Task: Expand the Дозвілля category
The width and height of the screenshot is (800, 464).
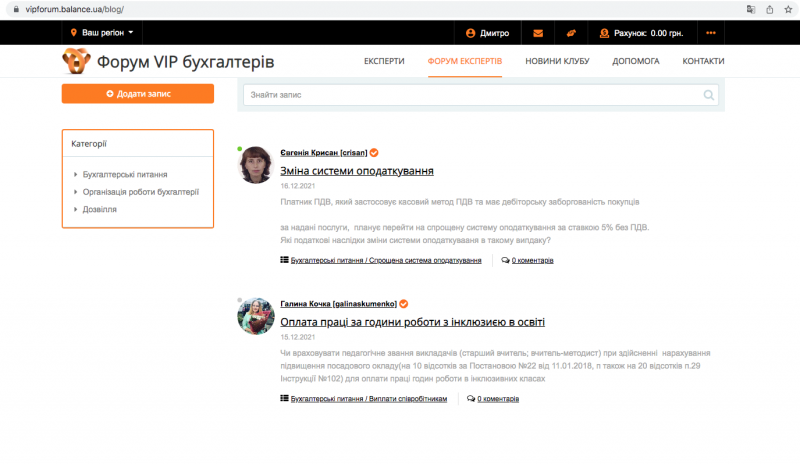Action: pos(99,209)
